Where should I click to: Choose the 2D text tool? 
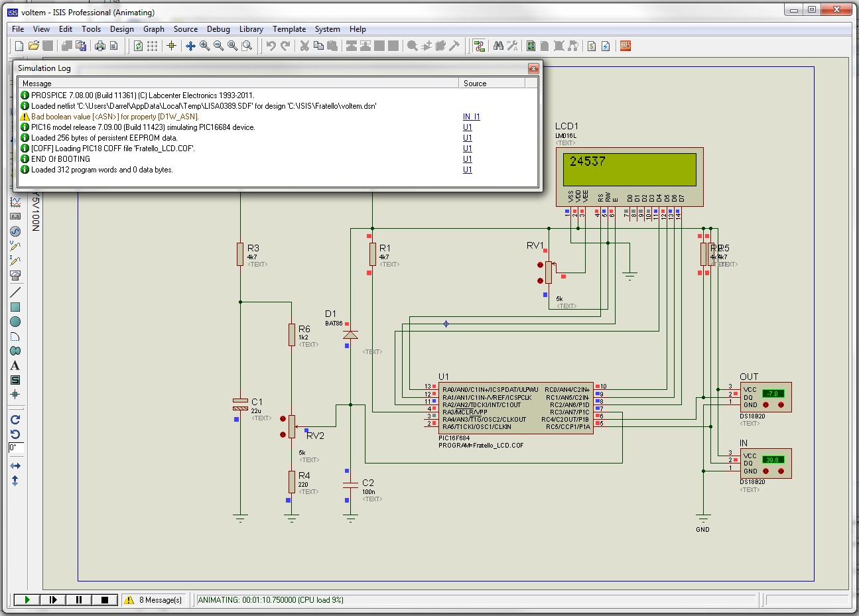pos(15,365)
